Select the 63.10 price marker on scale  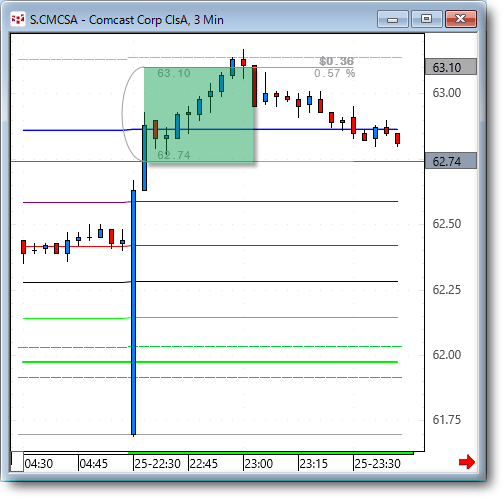point(451,67)
